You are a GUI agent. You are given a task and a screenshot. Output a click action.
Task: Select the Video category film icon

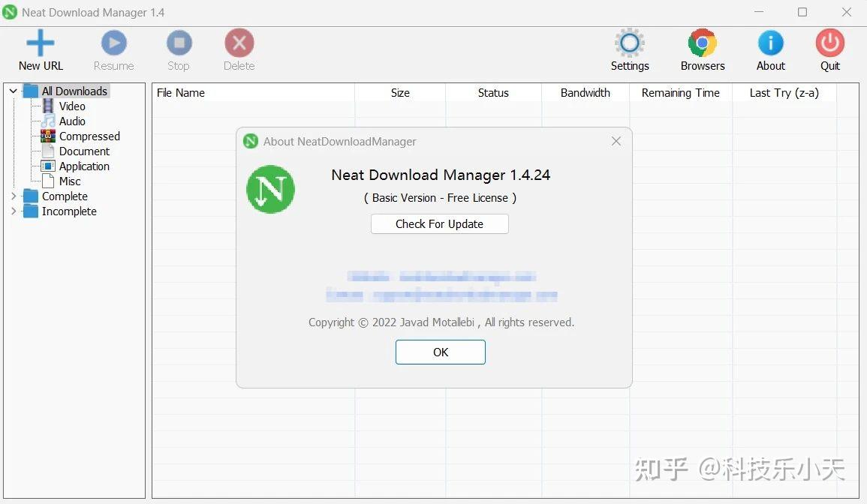tap(49, 106)
